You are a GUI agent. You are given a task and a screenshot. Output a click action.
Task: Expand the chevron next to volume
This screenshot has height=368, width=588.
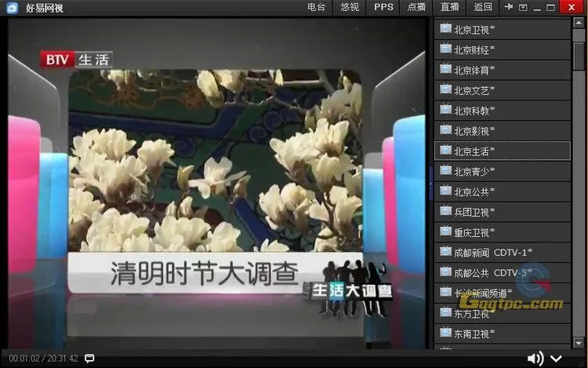coord(556,359)
